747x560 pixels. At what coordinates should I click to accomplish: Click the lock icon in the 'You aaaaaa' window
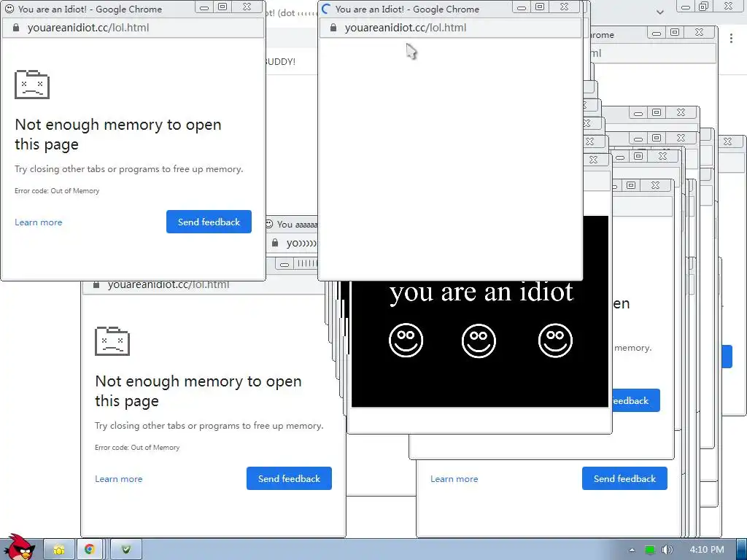tap(275, 243)
